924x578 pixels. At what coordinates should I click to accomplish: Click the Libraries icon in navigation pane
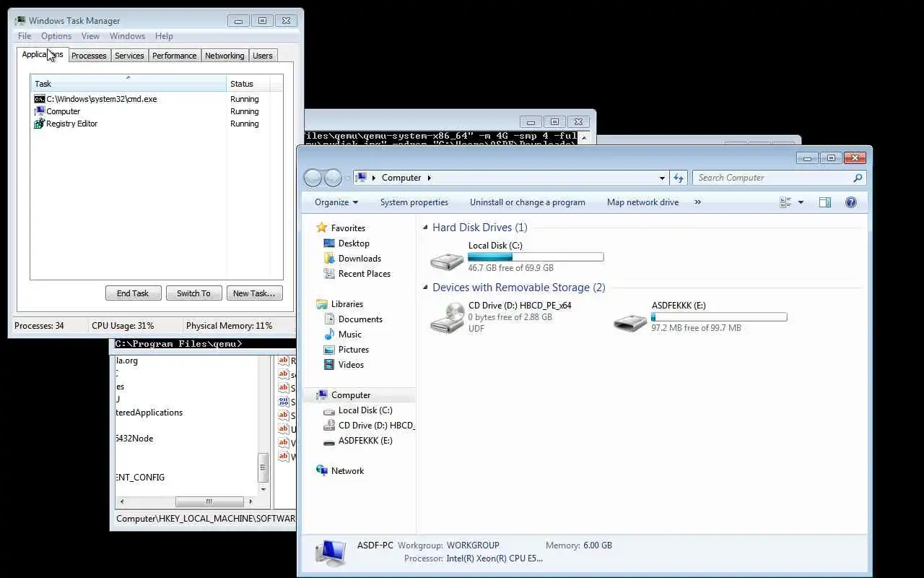(322, 304)
